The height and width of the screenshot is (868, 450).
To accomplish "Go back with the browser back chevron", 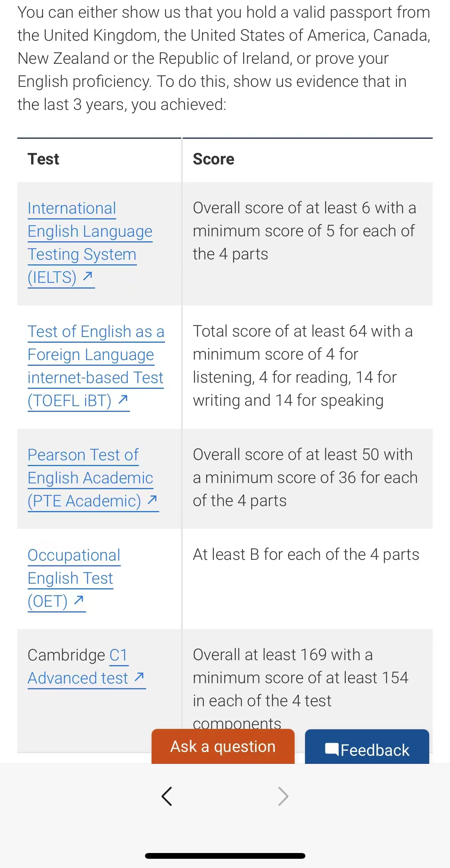I will point(167,796).
